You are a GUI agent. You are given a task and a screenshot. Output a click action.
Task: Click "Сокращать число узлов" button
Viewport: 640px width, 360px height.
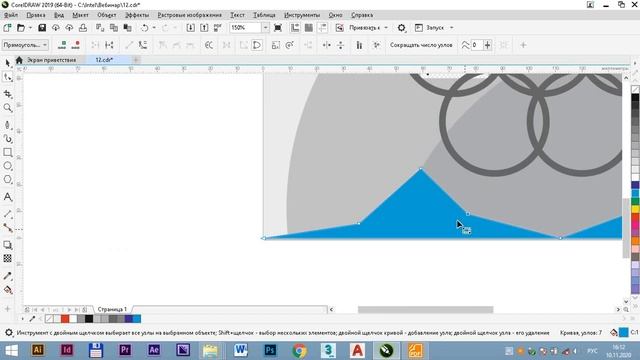click(x=421, y=45)
